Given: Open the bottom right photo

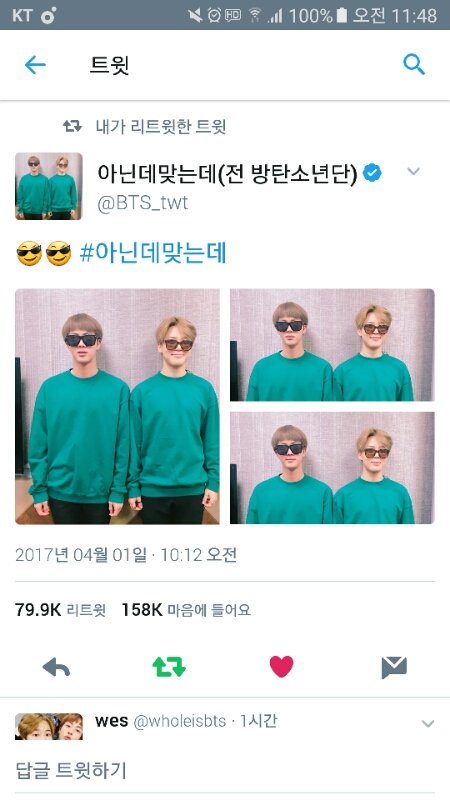Looking at the screenshot, I should pos(332,468).
